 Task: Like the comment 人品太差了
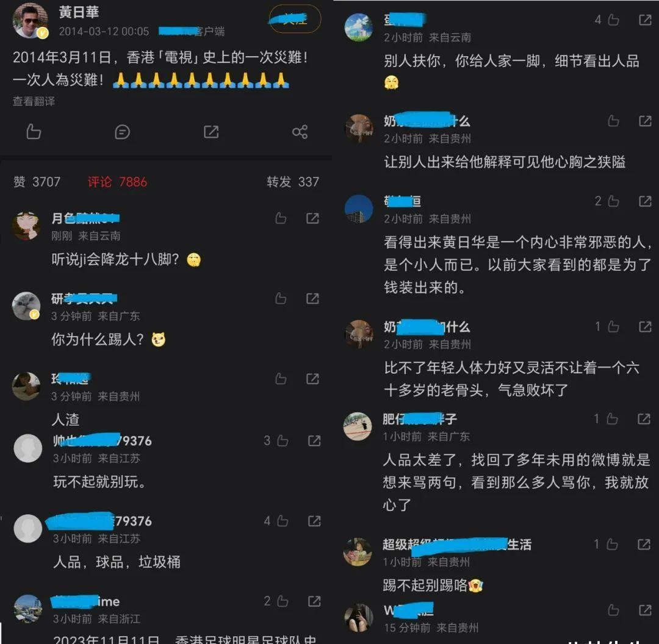[x=613, y=419]
